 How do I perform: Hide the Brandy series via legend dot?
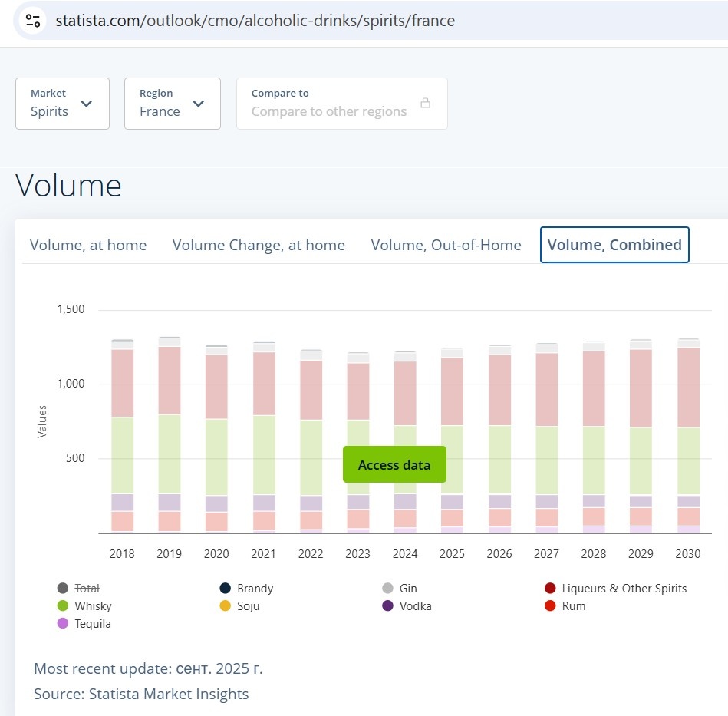pos(226,589)
